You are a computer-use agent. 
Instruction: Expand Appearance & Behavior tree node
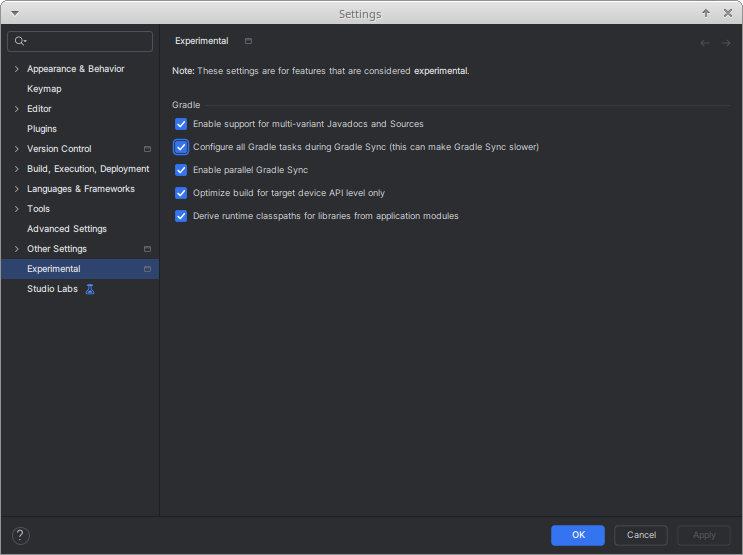[x=17, y=69]
